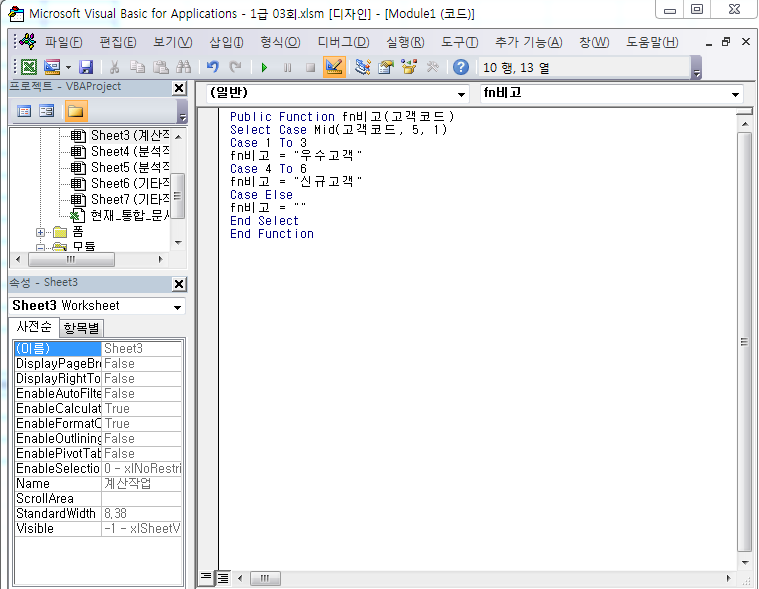
Task: Close the 속성 - Sheet3 properties panel
Action: pyautogui.click(x=179, y=283)
